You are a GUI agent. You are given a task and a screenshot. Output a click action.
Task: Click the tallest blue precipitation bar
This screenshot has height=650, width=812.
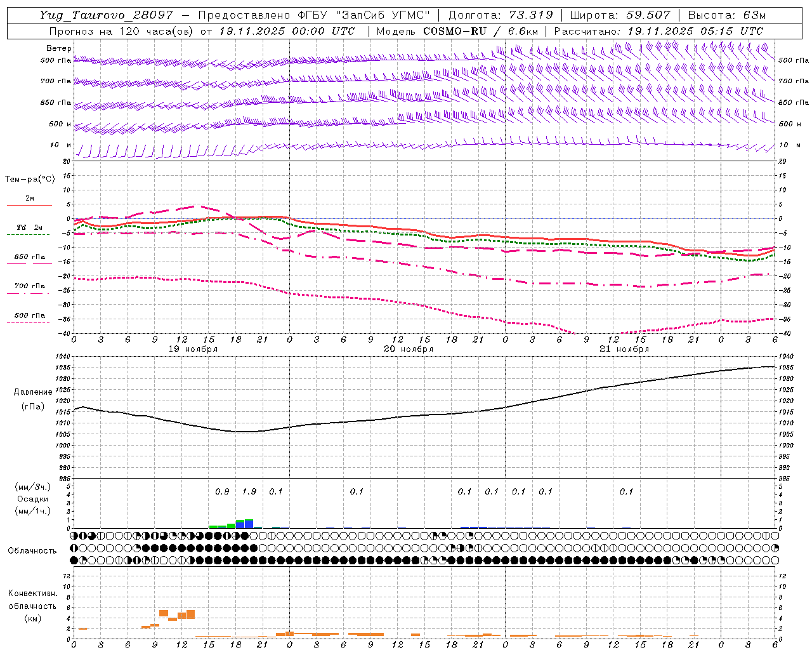(249, 524)
